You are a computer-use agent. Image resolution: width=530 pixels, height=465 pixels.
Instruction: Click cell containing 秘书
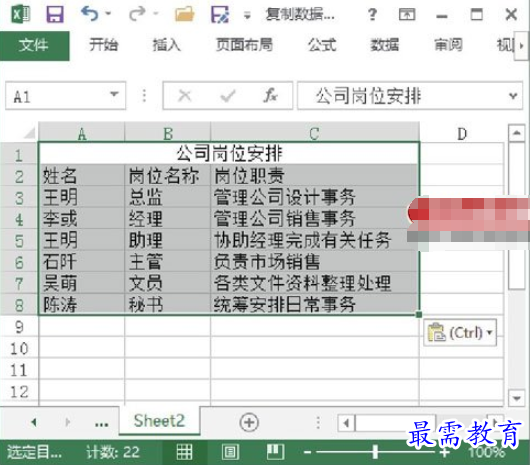coord(168,304)
